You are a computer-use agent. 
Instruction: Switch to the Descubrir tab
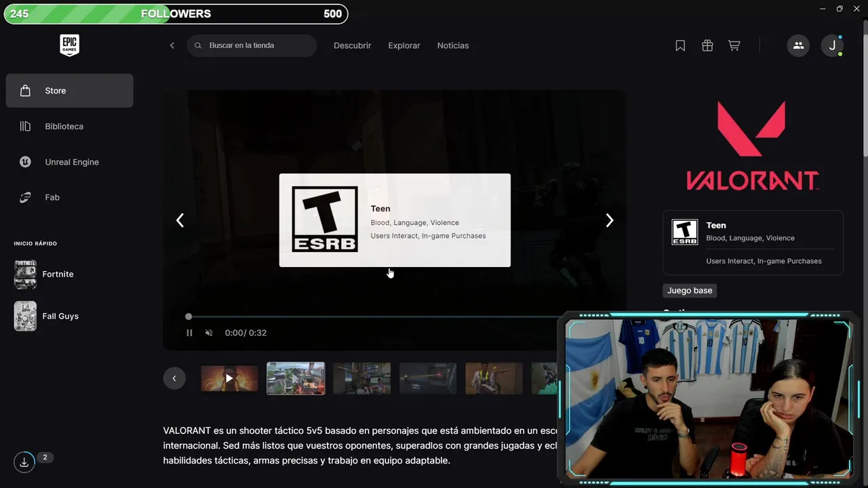(353, 45)
